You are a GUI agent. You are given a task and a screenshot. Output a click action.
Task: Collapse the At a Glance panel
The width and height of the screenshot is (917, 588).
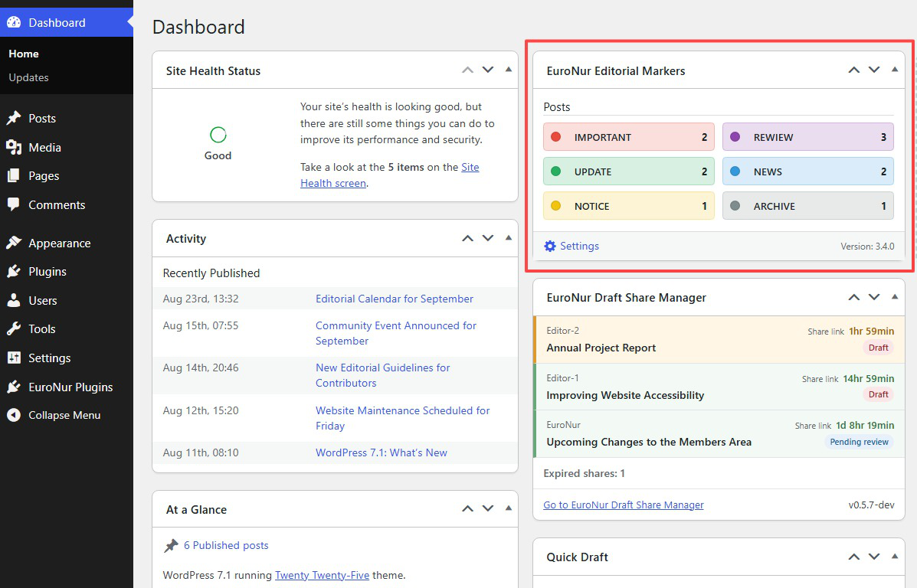508,508
